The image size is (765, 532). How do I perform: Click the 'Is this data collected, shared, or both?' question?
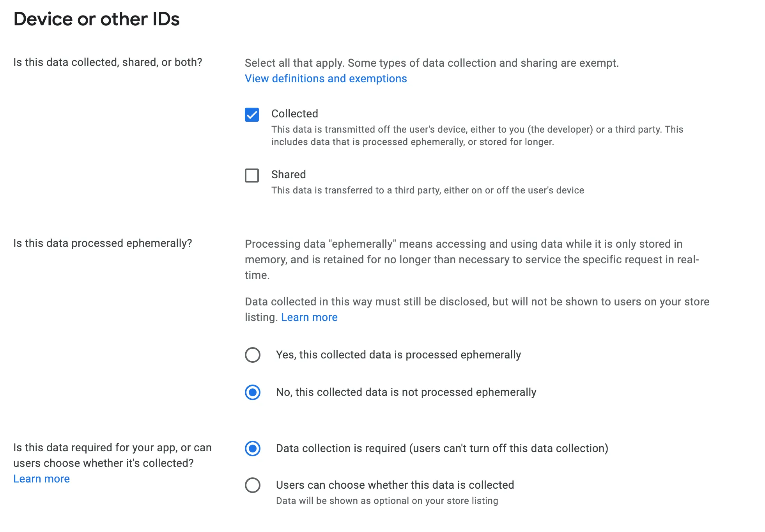click(108, 62)
